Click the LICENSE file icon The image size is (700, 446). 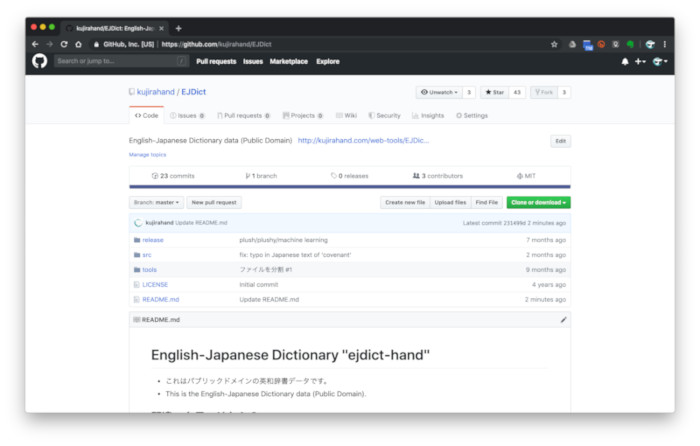[137, 284]
